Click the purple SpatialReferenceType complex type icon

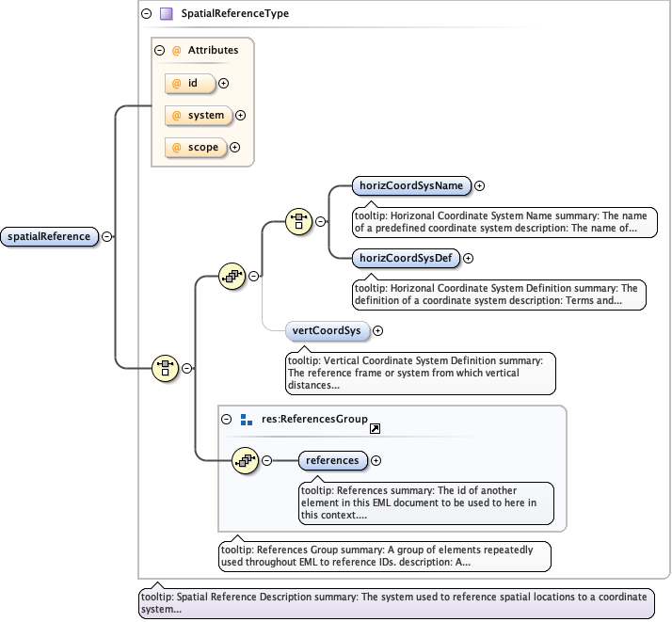point(166,14)
